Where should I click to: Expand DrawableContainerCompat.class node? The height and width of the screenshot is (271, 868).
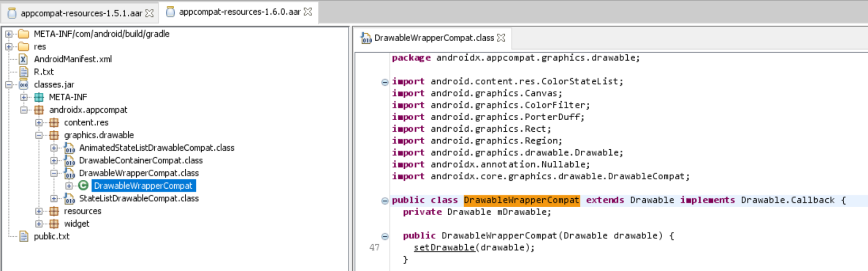click(54, 160)
